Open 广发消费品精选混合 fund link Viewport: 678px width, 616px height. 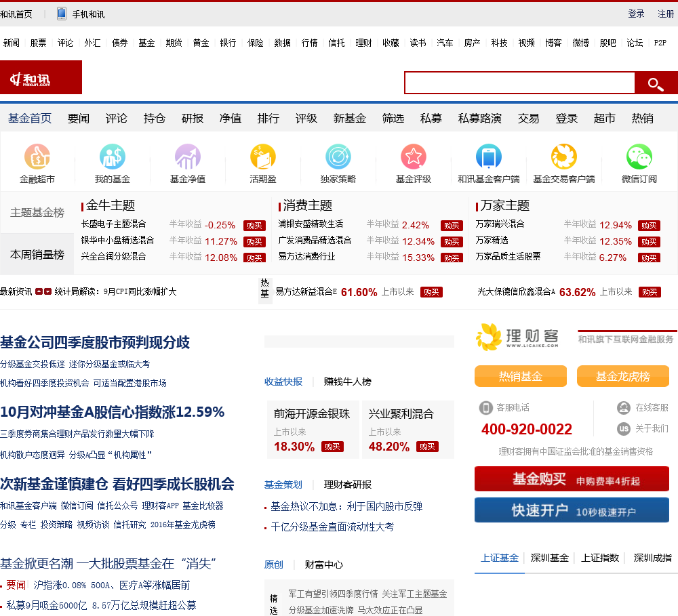pyautogui.click(x=315, y=241)
